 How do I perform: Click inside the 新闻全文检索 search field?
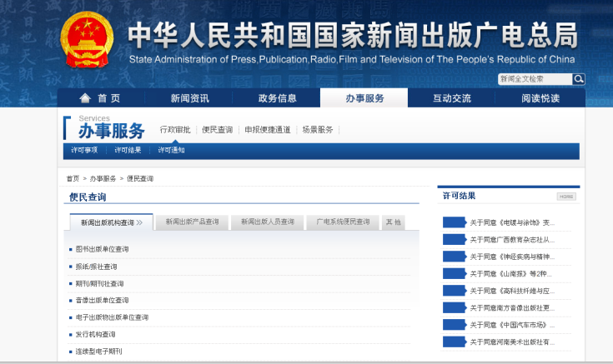[x=535, y=79]
